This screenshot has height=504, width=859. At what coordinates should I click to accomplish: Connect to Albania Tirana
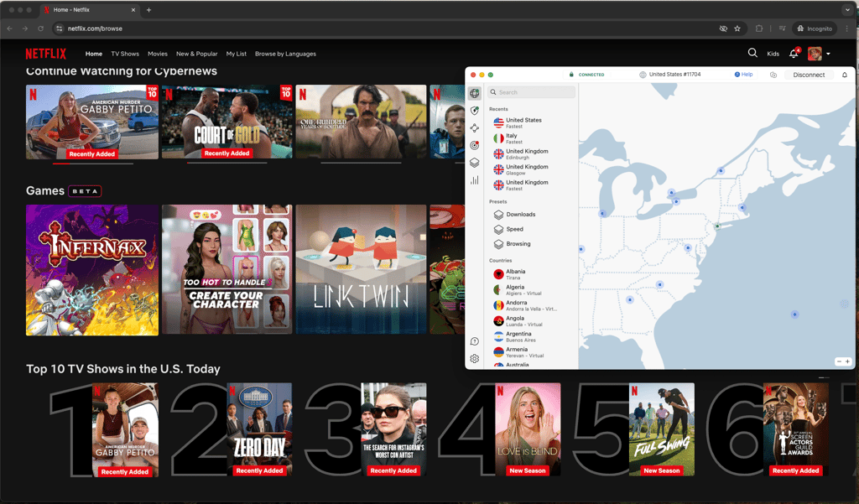[x=531, y=274]
